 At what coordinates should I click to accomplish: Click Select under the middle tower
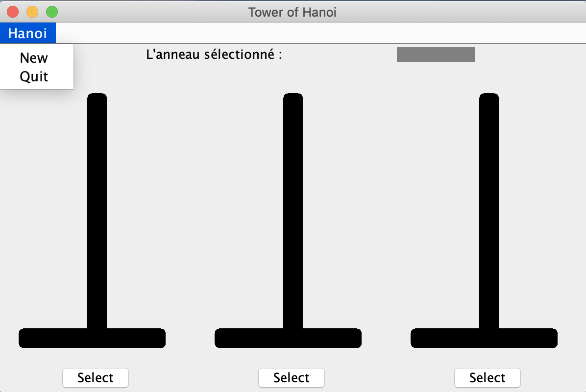291,377
